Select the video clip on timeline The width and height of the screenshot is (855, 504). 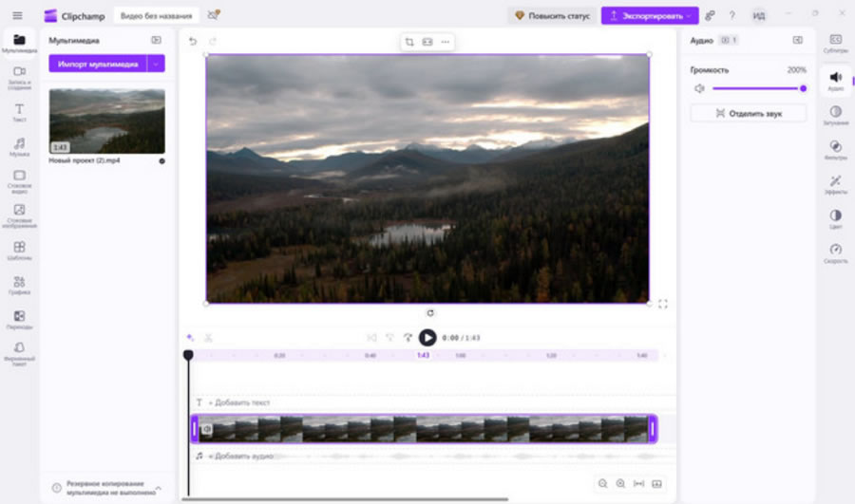424,429
